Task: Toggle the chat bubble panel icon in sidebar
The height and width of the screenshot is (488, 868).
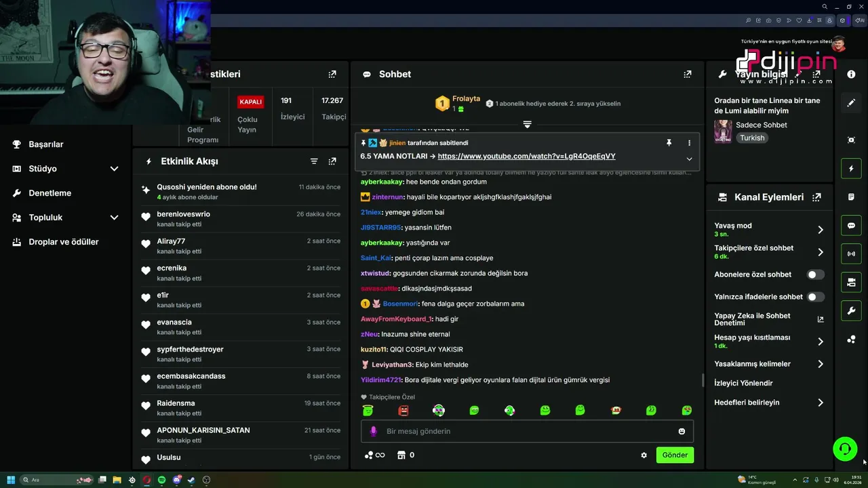Action: (x=851, y=226)
